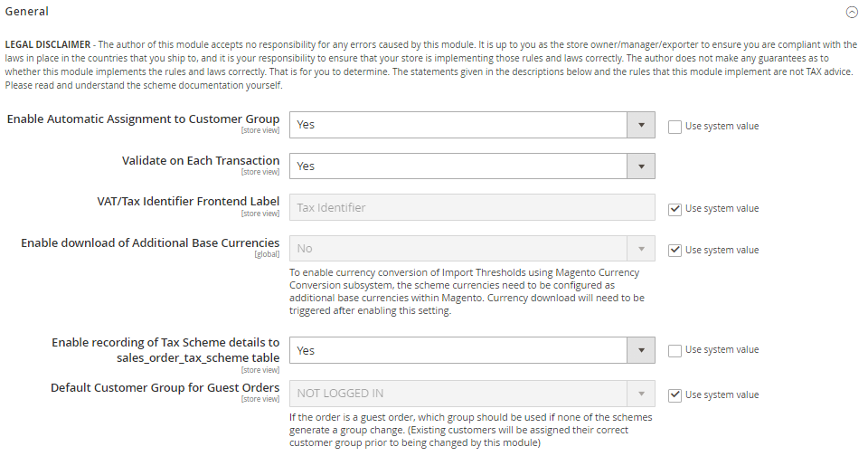Click the VAT/Tax Identifier Frontend Label field

click(472, 208)
